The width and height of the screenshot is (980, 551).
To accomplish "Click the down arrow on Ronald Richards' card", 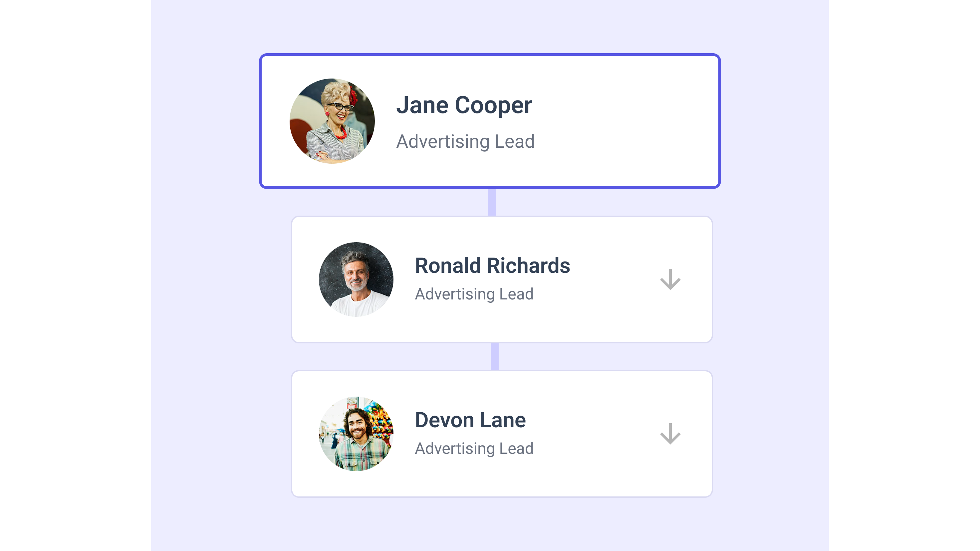I will (x=670, y=279).
